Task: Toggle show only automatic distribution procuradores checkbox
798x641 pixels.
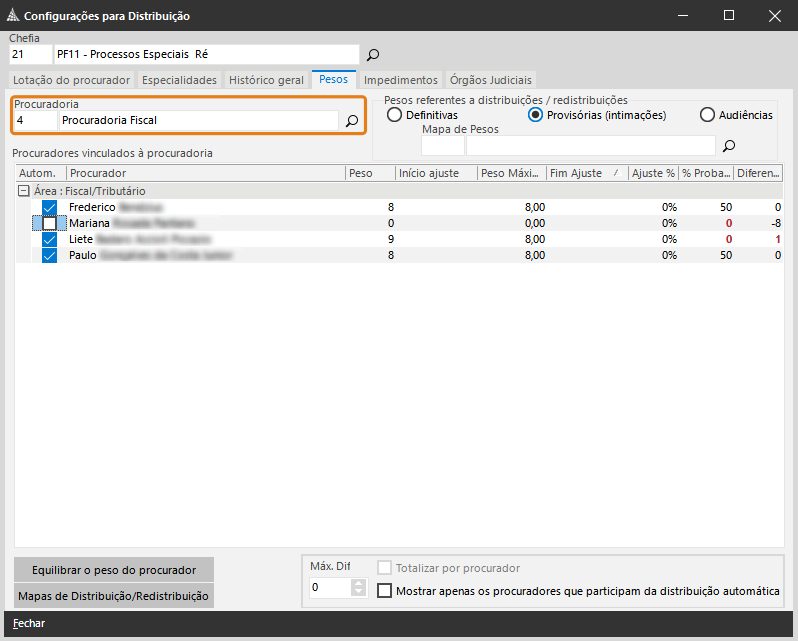Action: pyautogui.click(x=385, y=591)
